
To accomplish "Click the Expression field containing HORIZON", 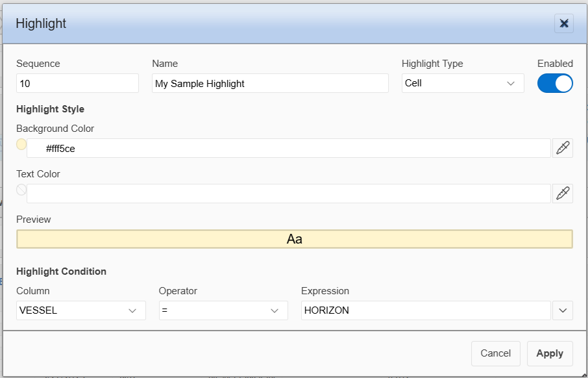I will (426, 310).
